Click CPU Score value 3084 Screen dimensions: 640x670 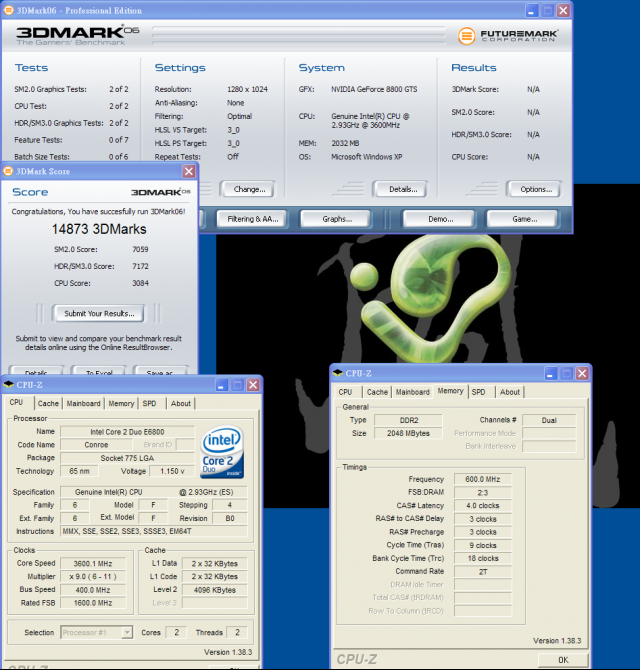point(140,283)
